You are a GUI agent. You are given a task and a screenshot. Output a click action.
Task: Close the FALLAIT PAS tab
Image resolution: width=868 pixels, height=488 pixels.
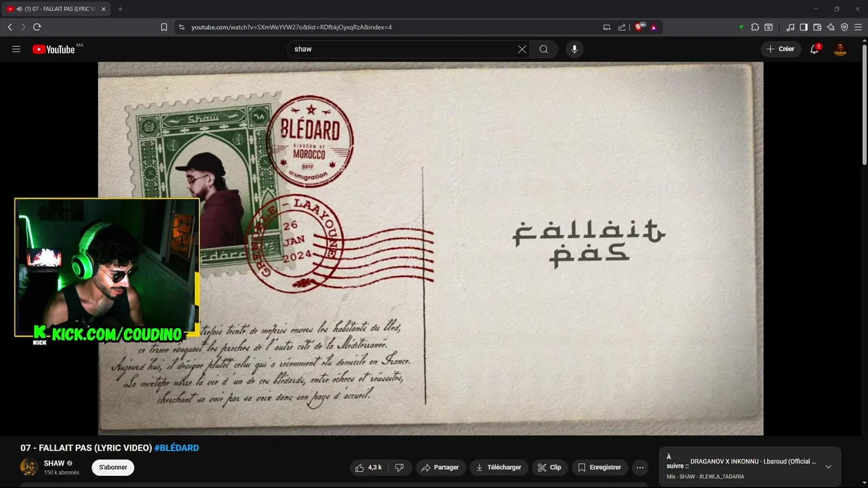pyautogui.click(x=103, y=9)
